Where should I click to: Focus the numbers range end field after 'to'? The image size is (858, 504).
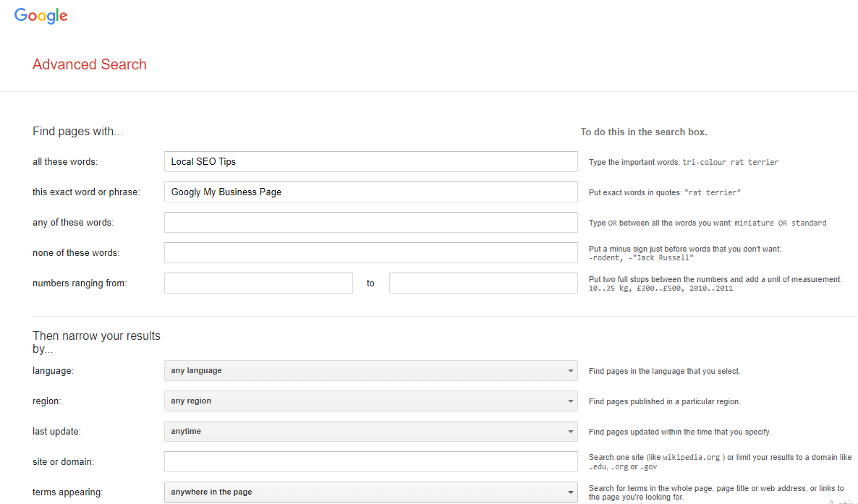[483, 283]
